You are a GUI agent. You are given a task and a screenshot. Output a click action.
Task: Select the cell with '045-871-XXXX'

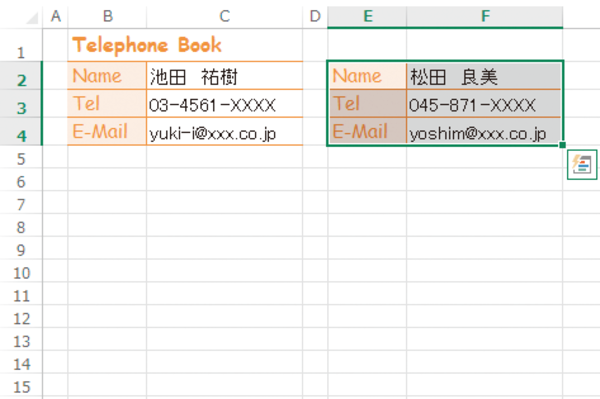pos(484,103)
